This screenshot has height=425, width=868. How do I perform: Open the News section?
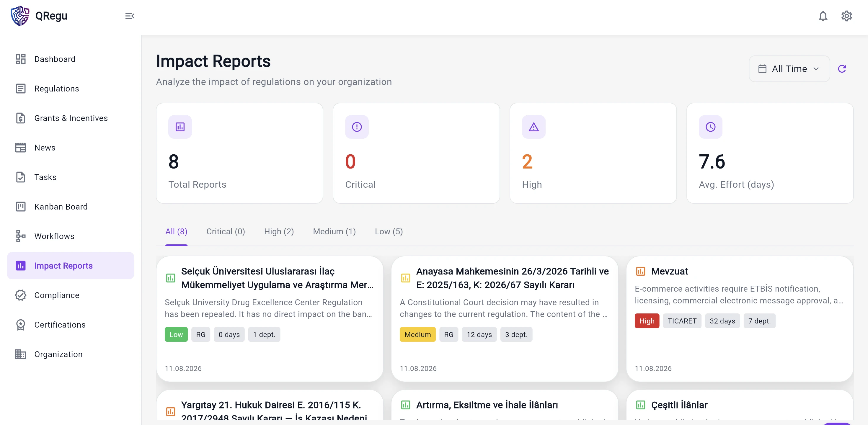(71, 148)
